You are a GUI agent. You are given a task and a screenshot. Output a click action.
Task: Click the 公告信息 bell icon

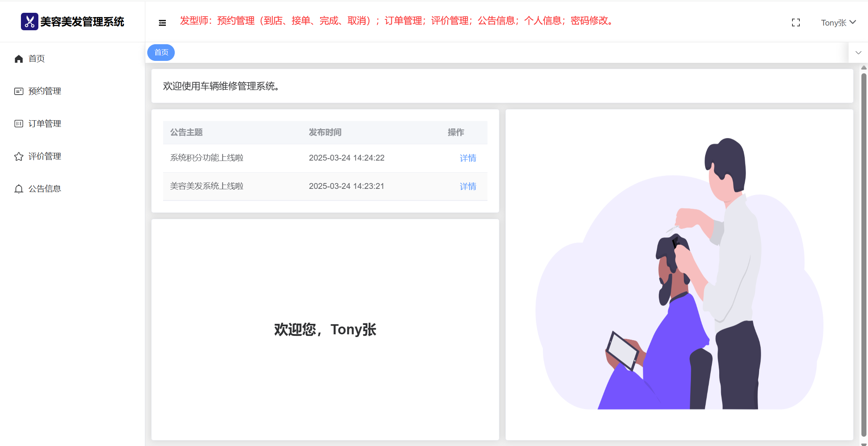pos(19,189)
